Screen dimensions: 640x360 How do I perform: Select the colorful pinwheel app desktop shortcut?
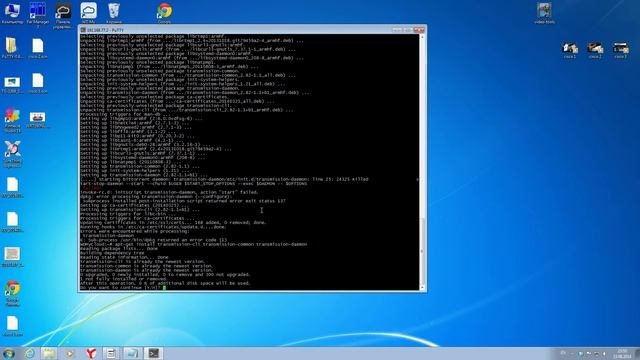point(12,120)
